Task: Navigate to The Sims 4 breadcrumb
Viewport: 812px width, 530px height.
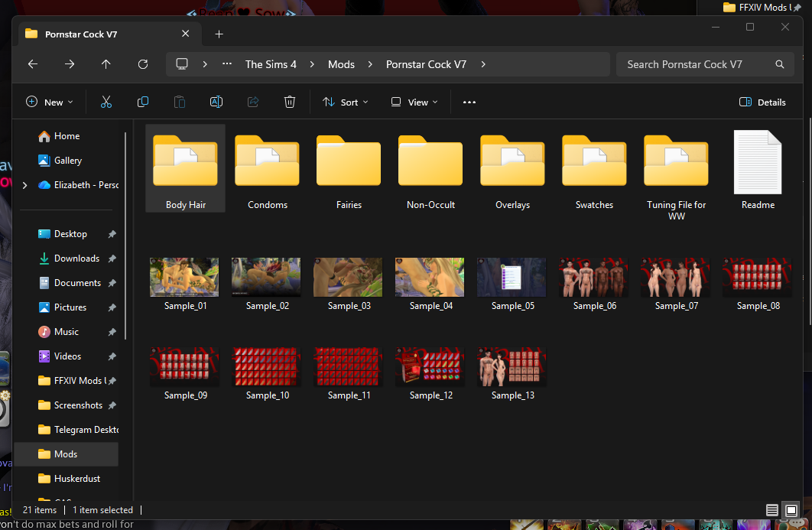Action: (x=271, y=64)
